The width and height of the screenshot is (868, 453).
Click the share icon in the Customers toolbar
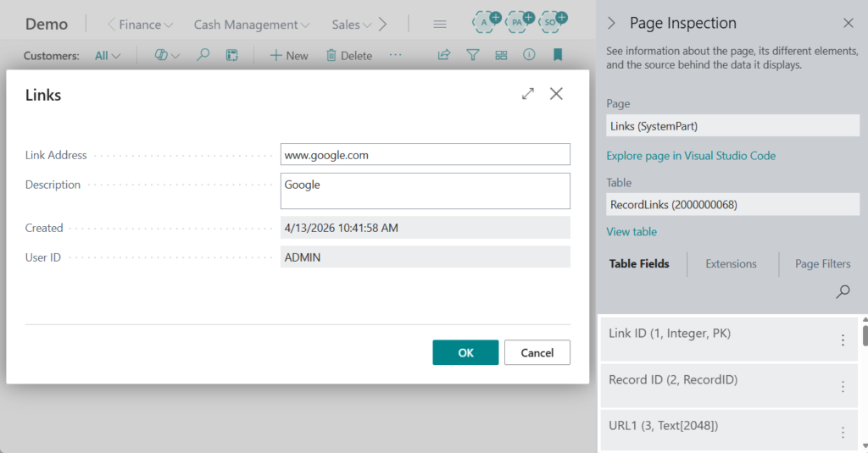pyautogui.click(x=443, y=55)
